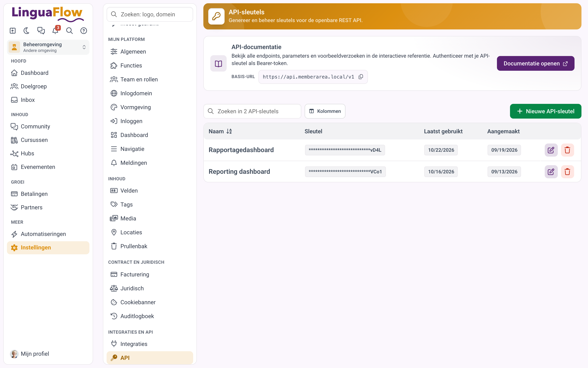Open Evenementen page
Viewport: 588px width, 368px height.
[x=48, y=167]
